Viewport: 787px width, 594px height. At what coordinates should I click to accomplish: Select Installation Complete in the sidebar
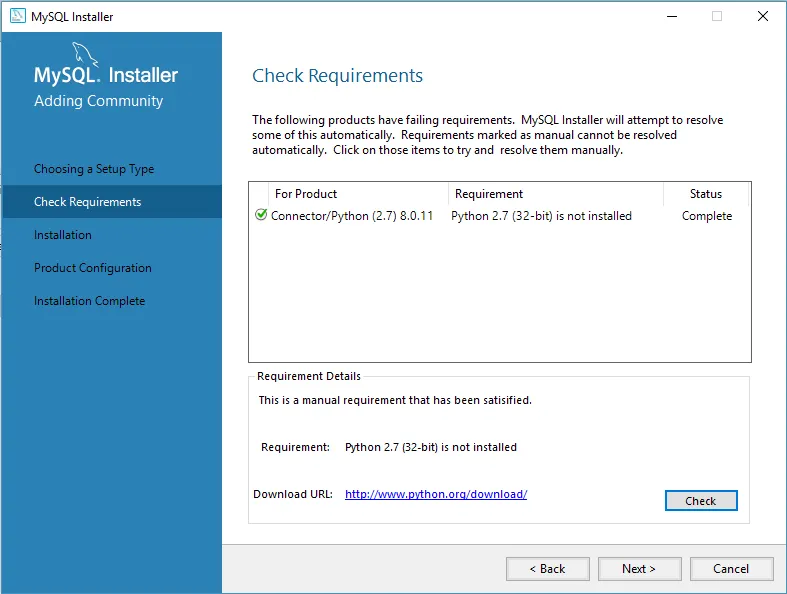(89, 301)
